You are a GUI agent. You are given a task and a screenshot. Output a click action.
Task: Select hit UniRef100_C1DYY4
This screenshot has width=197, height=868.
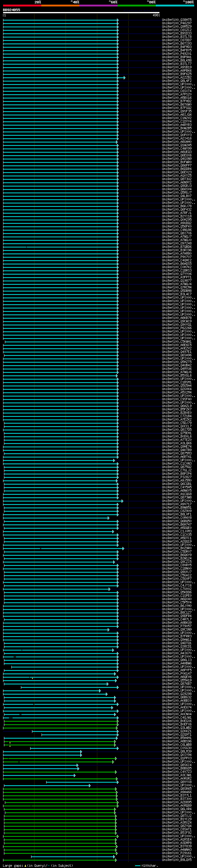[177, 121]
